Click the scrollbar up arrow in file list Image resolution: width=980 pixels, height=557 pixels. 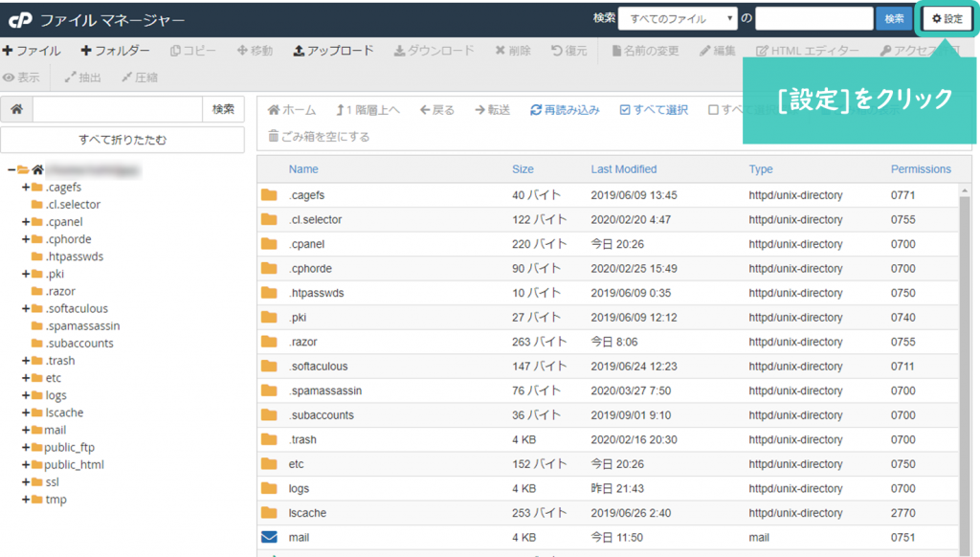click(x=965, y=190)
